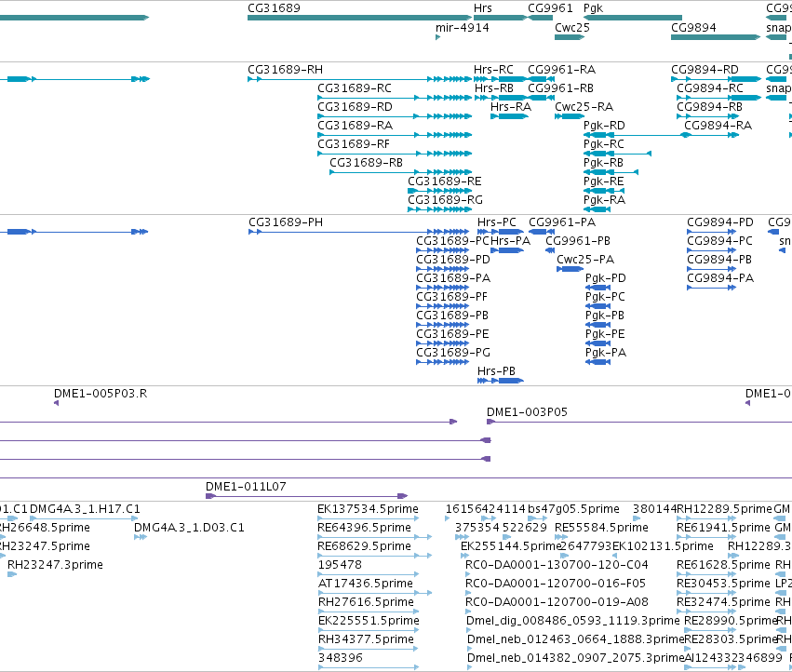Open transcript CG31689-RF
This screenshot has width=792, height=672.
point(353,144)
